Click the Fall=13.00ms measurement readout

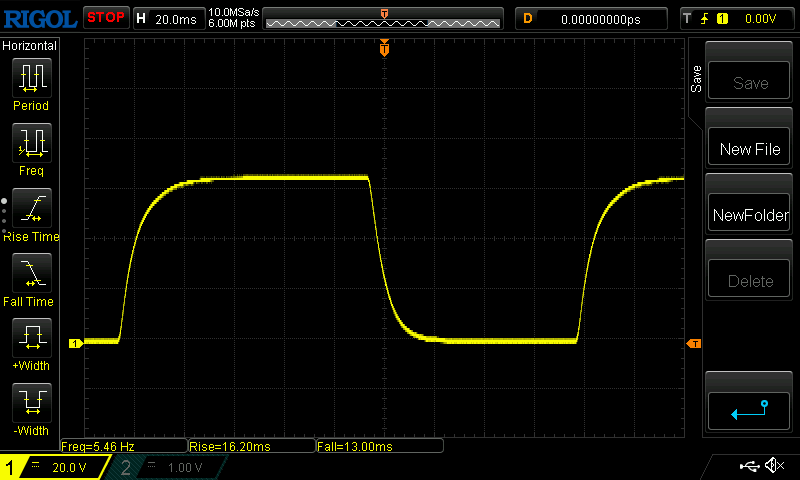(380, 446)
